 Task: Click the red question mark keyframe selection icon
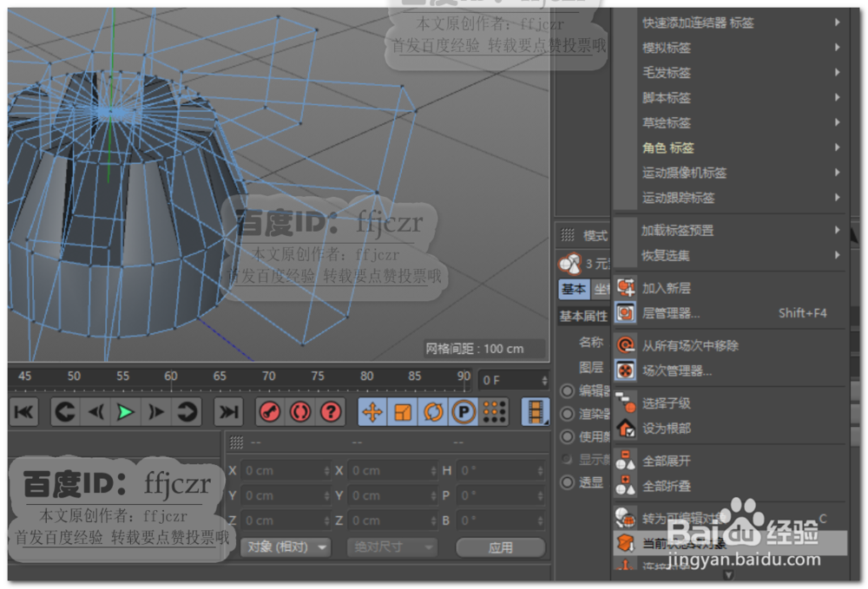coord(331,412)
